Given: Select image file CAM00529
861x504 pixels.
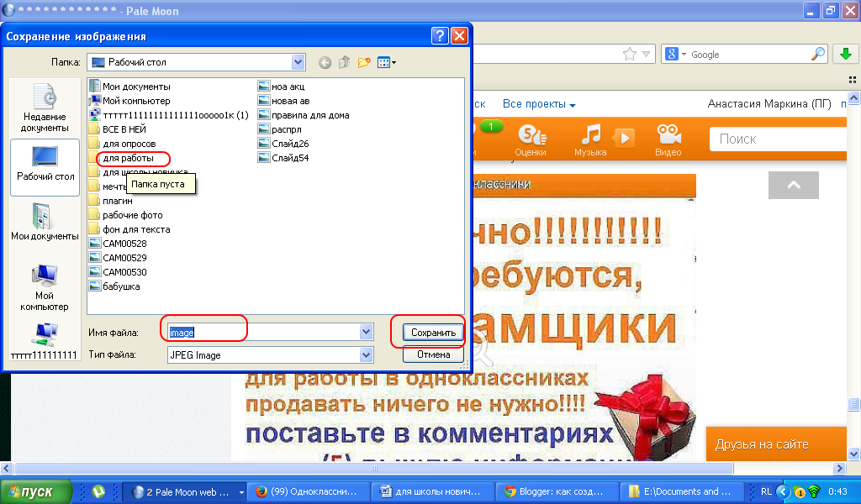Looking at the screenshot, I should click(118, 258).
